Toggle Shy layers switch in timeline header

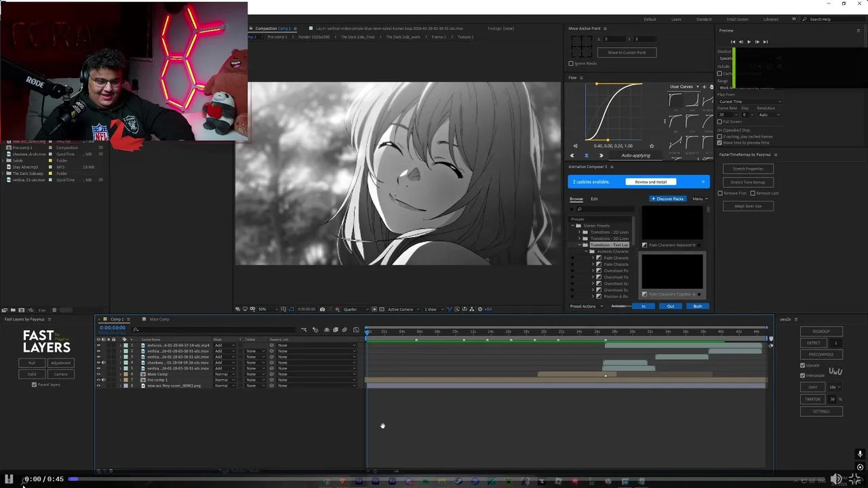(326, 330)
